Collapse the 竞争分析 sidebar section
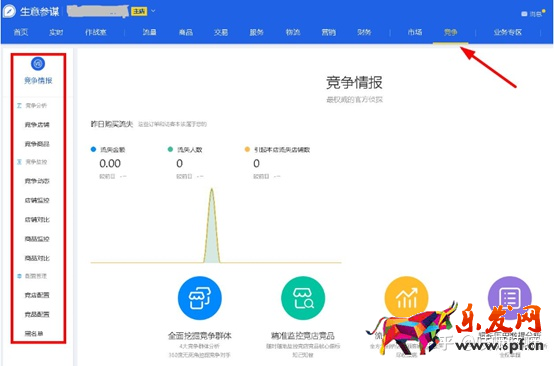The width and height of the screenshot is (554, 366). coord(32,106)
